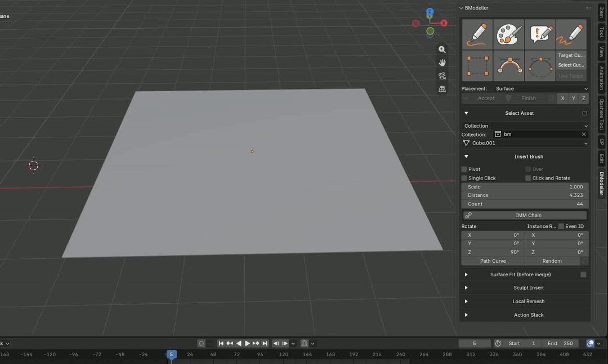
Task: Open the Cube.001 object dropdown
Action: point(525,143)
